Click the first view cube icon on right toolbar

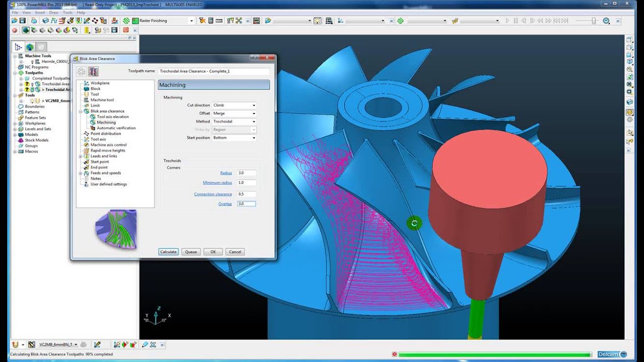(x=630, y=40)
